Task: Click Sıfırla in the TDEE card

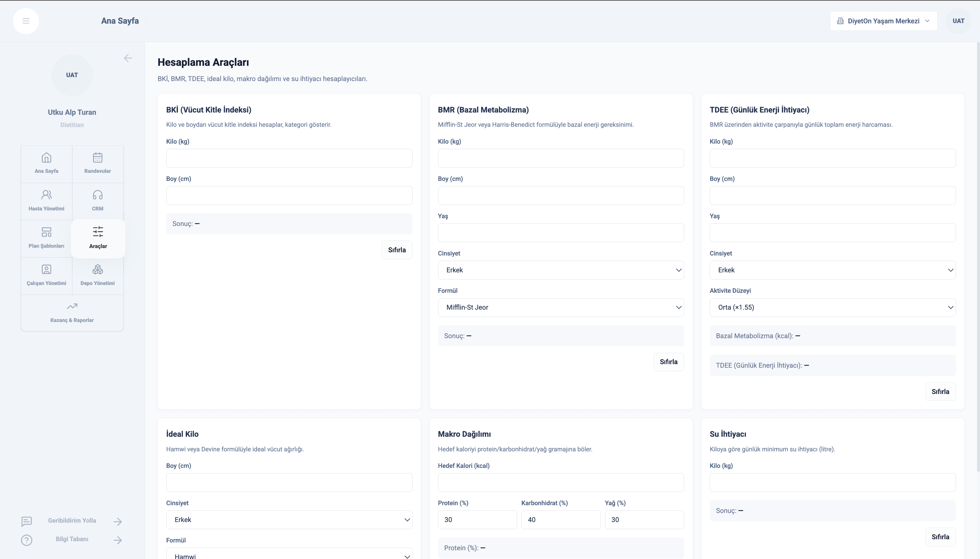Action: (940, 392)
